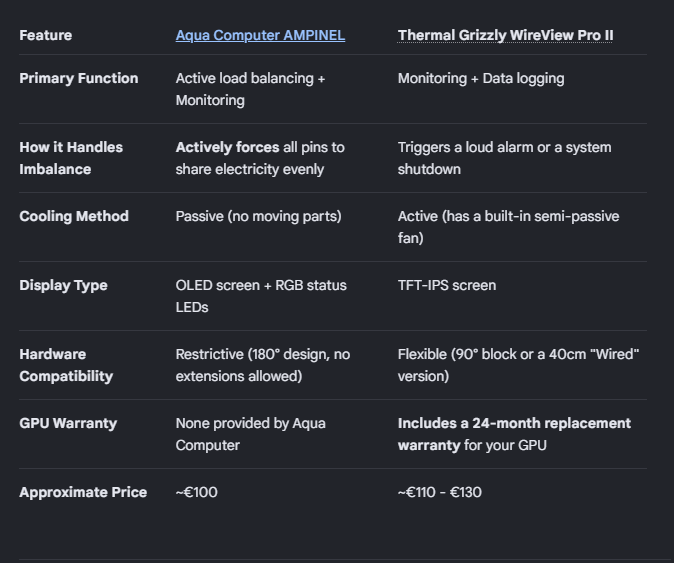
Task: Click the Hardware Compatibility row label
Action: pyautogui.click(x=66, y=365)
